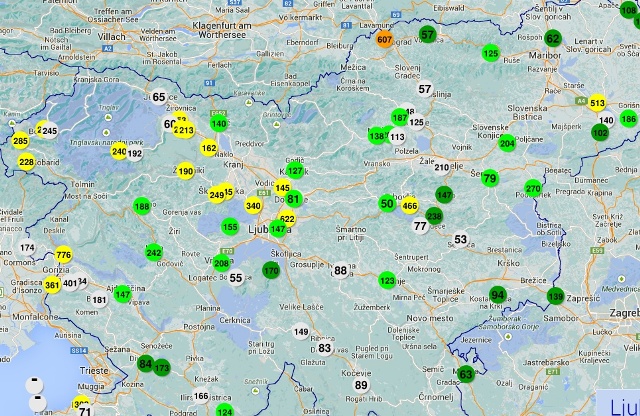Click the yellow 285 marker on the left edge

20,141
